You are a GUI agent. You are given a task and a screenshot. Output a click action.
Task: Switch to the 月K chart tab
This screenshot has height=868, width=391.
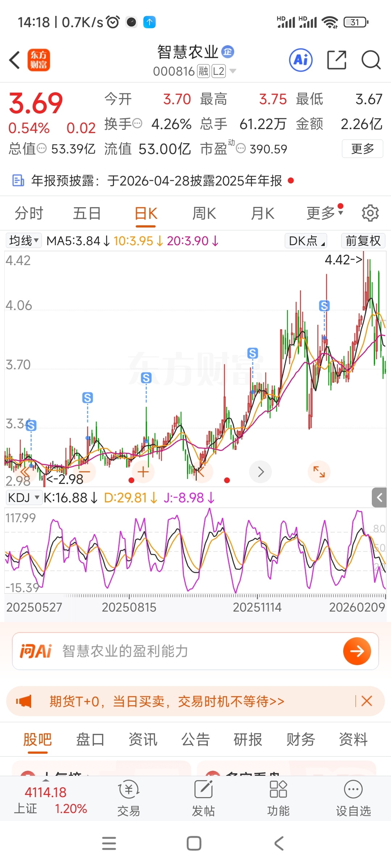click(263, 213)
